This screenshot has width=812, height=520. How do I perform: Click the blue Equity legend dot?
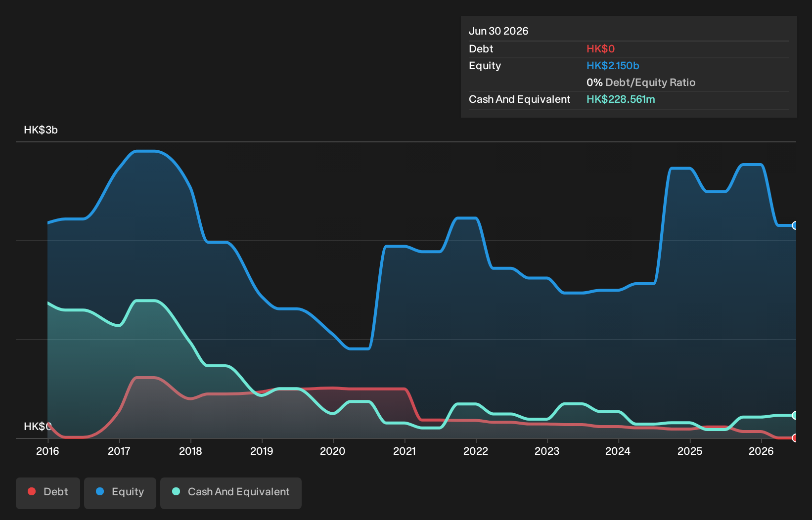(x=100, y=491)
